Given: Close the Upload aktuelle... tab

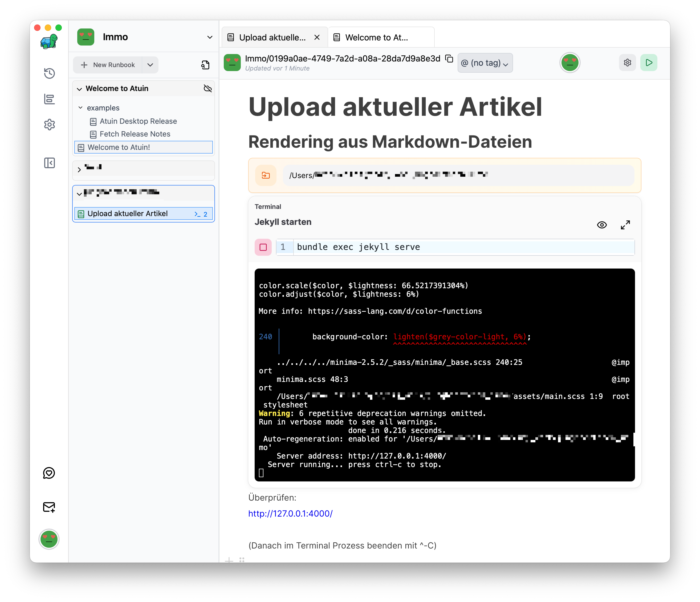Looking at the screenshot, I should point(317,38).
